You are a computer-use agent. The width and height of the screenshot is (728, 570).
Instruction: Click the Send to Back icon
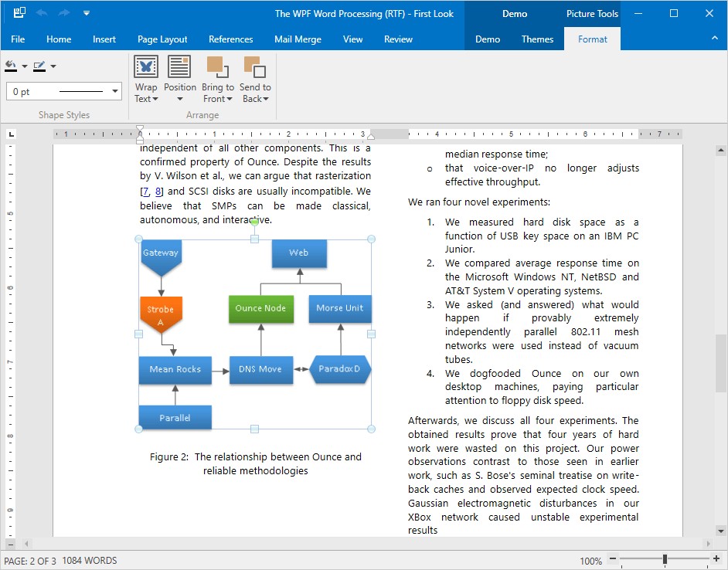[x=254, y=68]
